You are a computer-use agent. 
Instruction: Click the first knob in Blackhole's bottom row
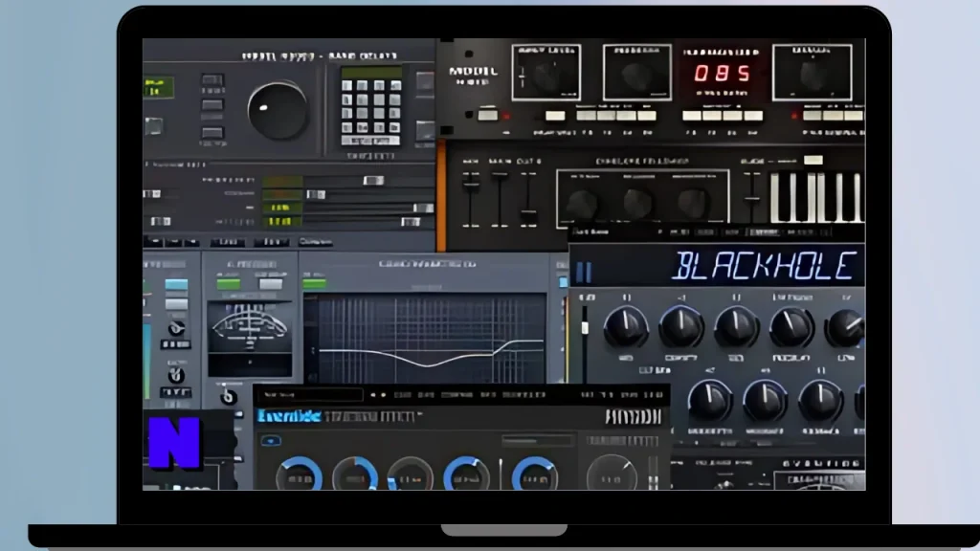coord(709,402)
